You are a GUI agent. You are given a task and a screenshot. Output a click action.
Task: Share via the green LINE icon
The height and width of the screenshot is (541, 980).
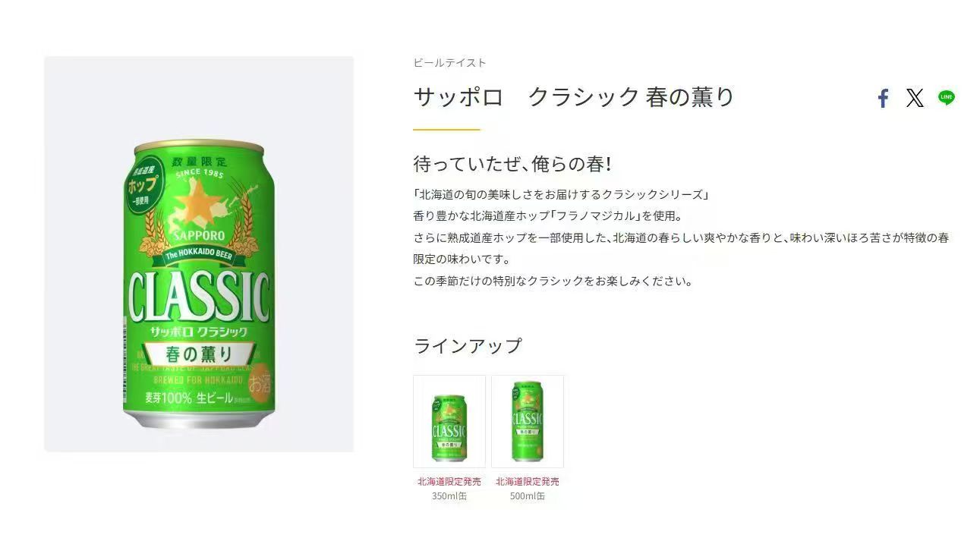tap(946, 98)
